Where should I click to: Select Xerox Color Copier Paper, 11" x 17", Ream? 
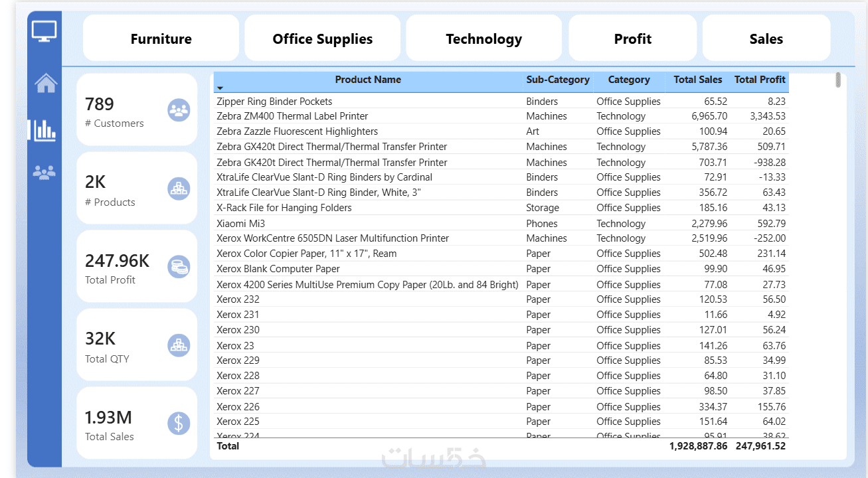(x=306, y=254)
